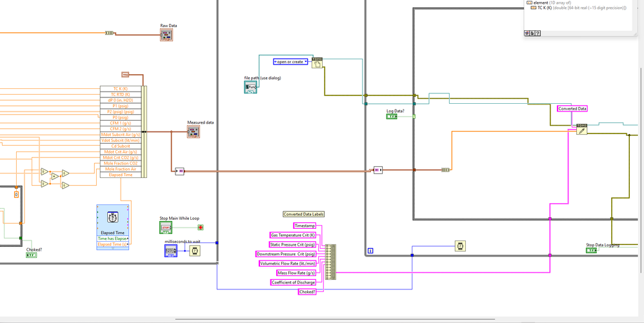
Task: Click the Add function node
Action: coord(55,177)
